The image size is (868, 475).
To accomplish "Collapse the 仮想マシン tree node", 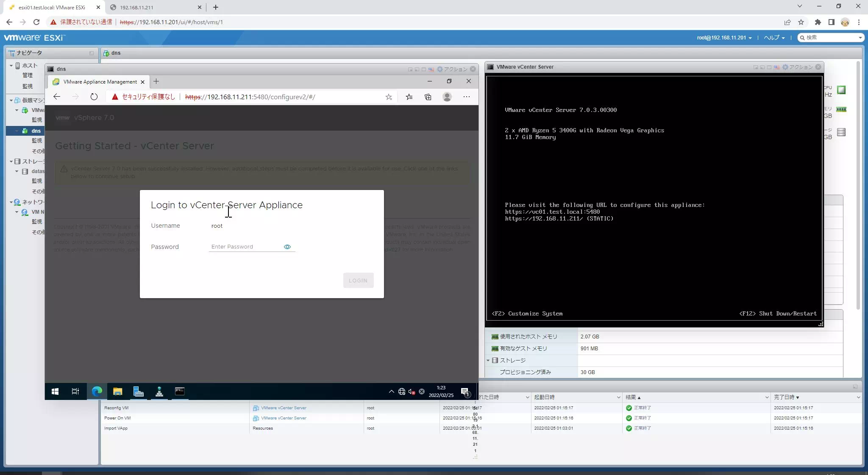I will (11, 101).
